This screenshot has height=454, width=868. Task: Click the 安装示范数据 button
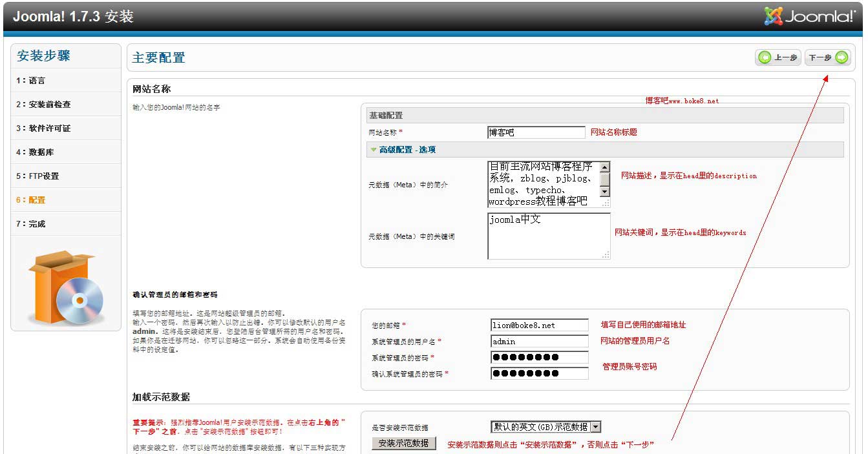404,443
